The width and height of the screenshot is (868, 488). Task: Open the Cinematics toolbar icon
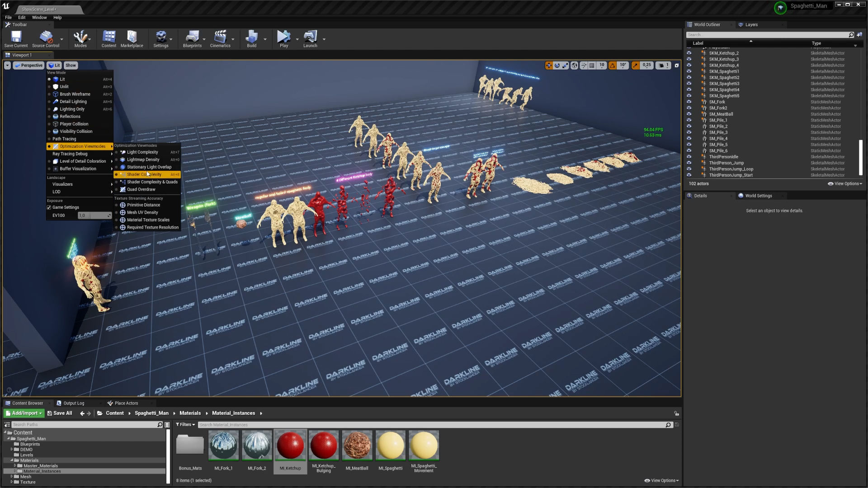pyautogui.click(x=220, y=39)
